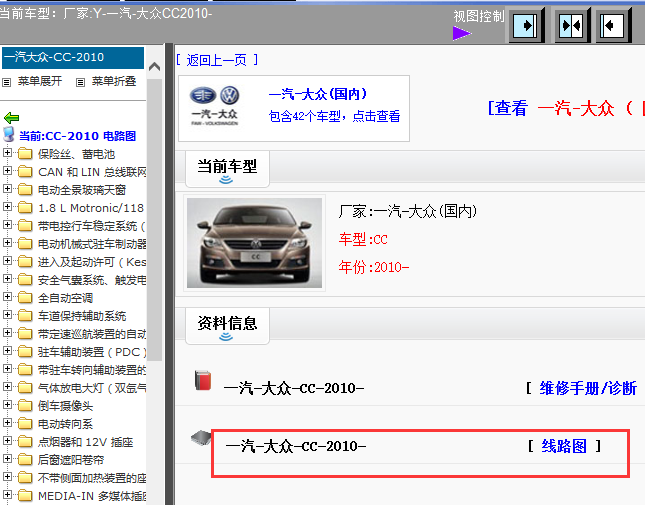Click the 车型:CC red text
This screenshot has height=505, width=645.
363,239
